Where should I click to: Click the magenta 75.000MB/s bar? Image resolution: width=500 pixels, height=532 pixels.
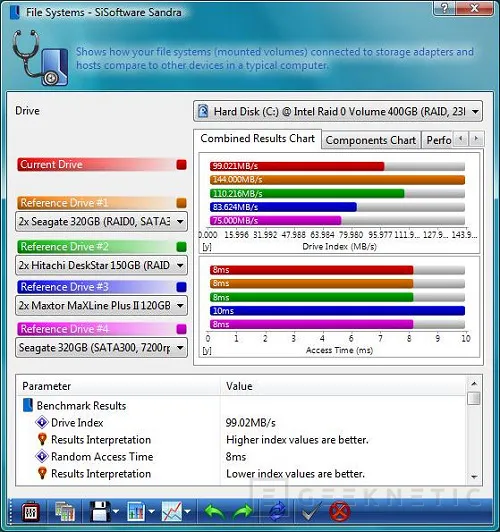[275, 221]
